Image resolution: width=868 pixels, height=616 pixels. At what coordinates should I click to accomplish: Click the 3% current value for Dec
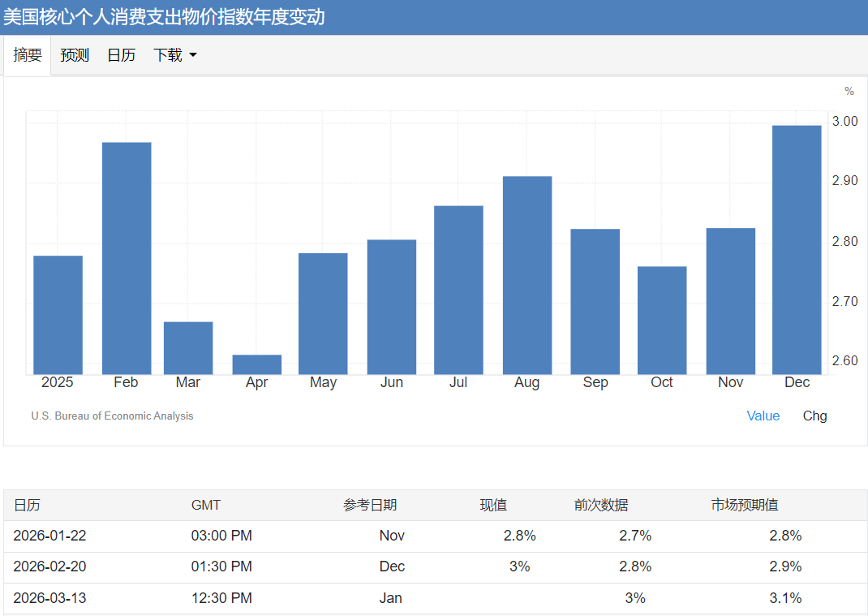519,566
